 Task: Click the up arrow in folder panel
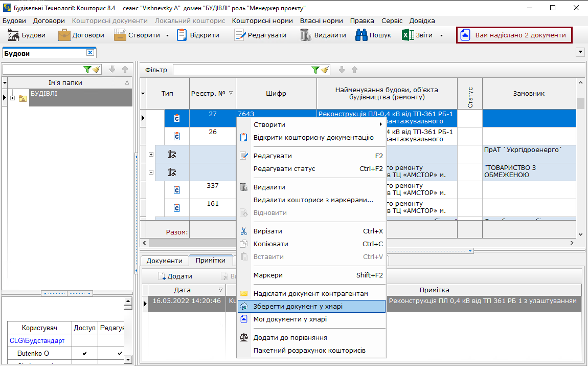(x=125, y=70)
